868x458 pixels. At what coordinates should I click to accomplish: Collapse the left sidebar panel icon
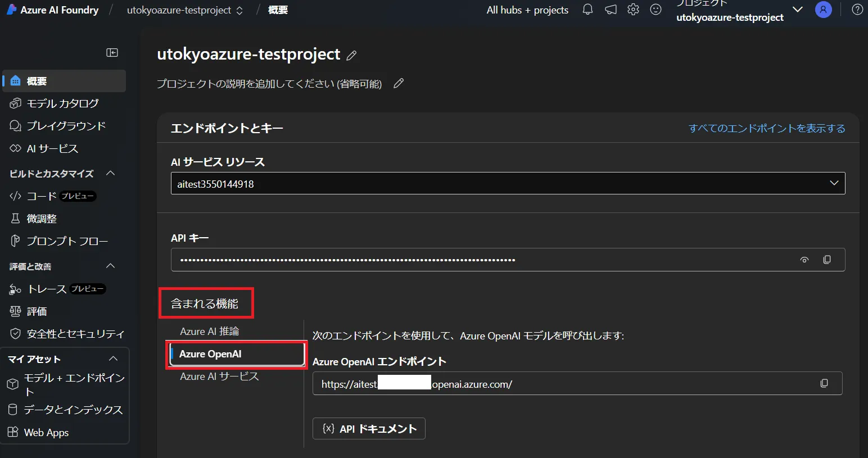click(x=112, y=53)
